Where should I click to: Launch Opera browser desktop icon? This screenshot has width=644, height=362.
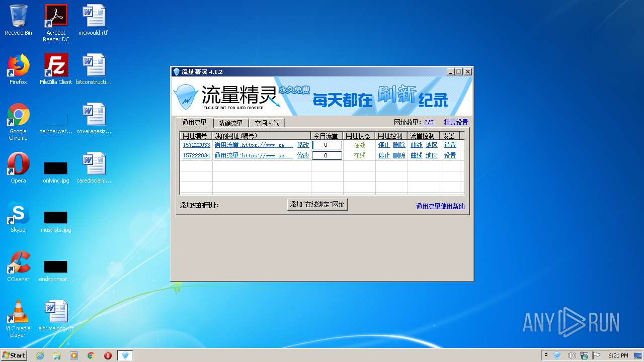(x=18, y=168)
